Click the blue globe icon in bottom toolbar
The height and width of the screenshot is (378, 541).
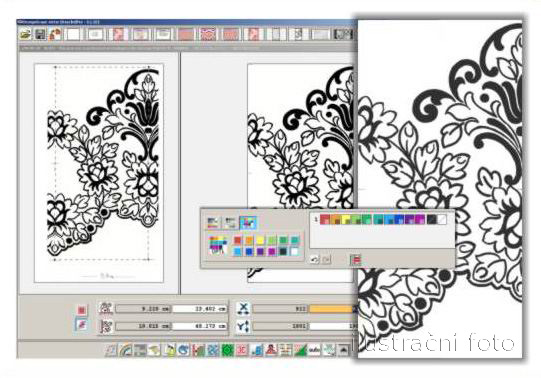coord(184,350)
